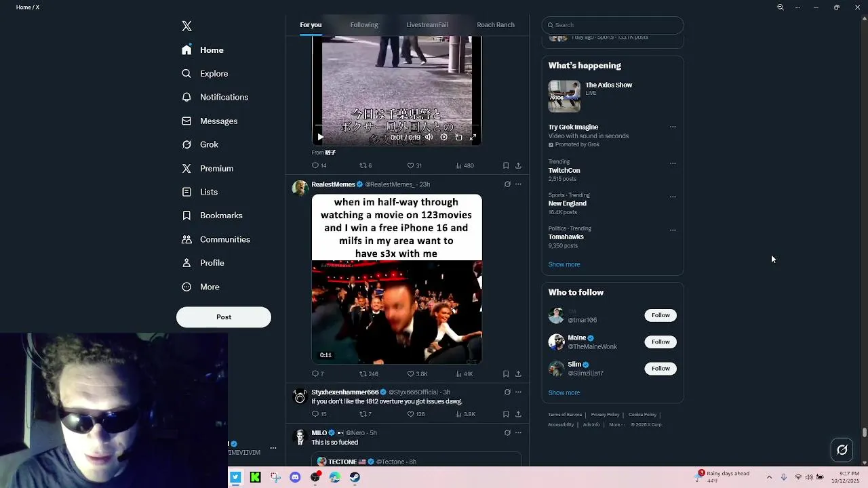Bookmark the RealestMemes post

tap(506, 373)
